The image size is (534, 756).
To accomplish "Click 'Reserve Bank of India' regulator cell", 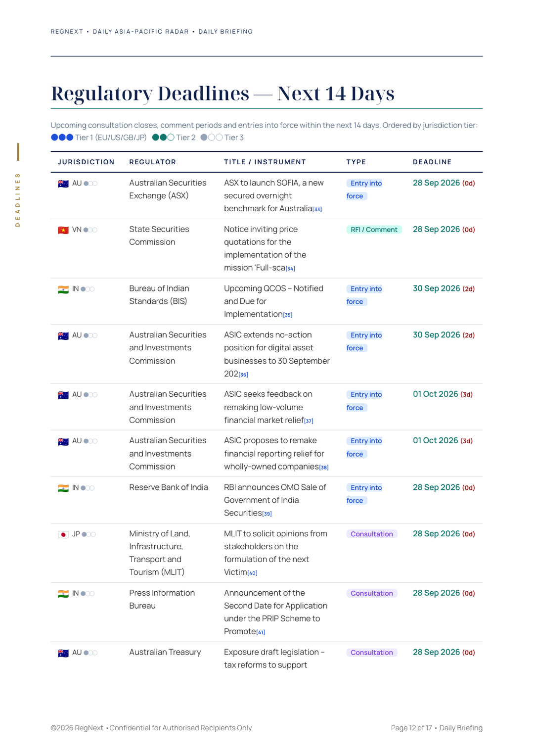I will (169, 487).
